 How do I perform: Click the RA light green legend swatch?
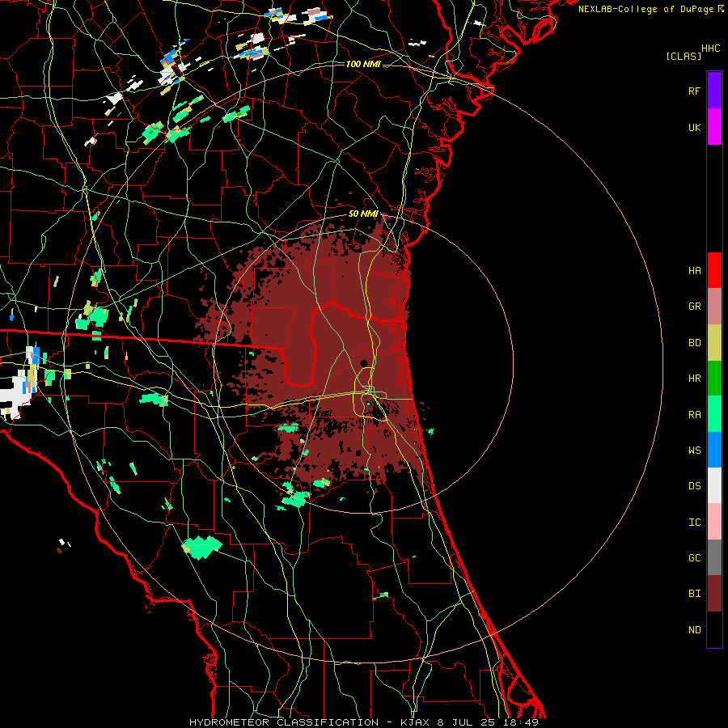pos(714,414)
